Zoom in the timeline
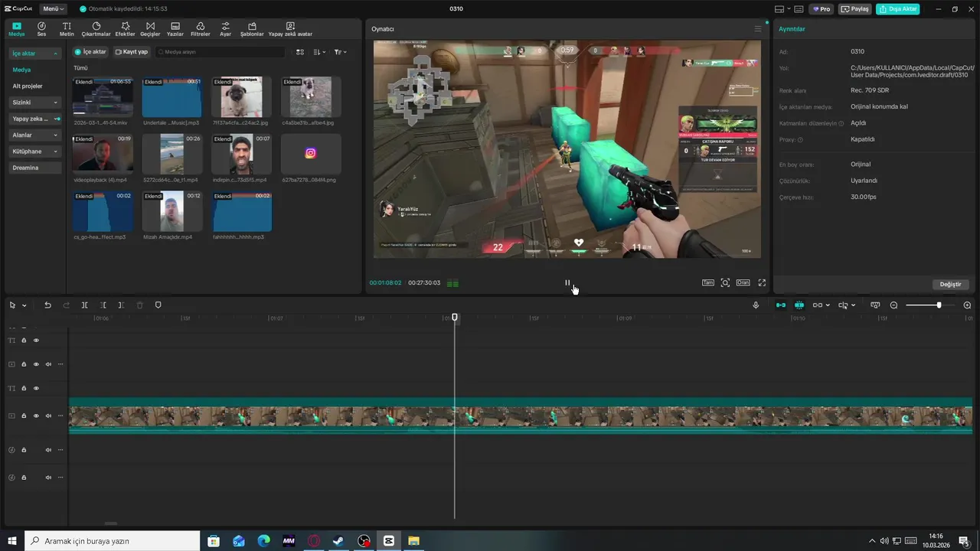This screenshot has width=980, height=551. [x=967, y=305]
